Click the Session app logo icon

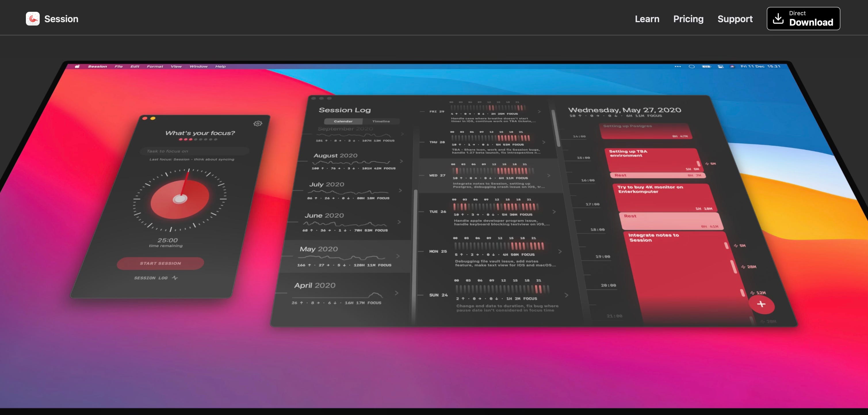[33, 18]
